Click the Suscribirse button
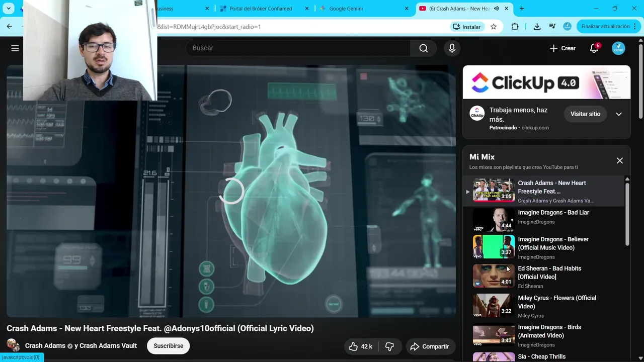 [168, 346]
